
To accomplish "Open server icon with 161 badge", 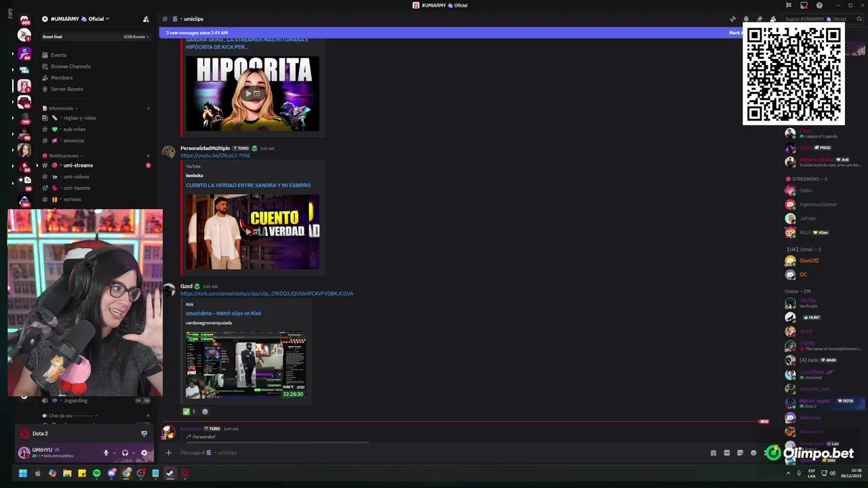I will click(x=24, y=201).
